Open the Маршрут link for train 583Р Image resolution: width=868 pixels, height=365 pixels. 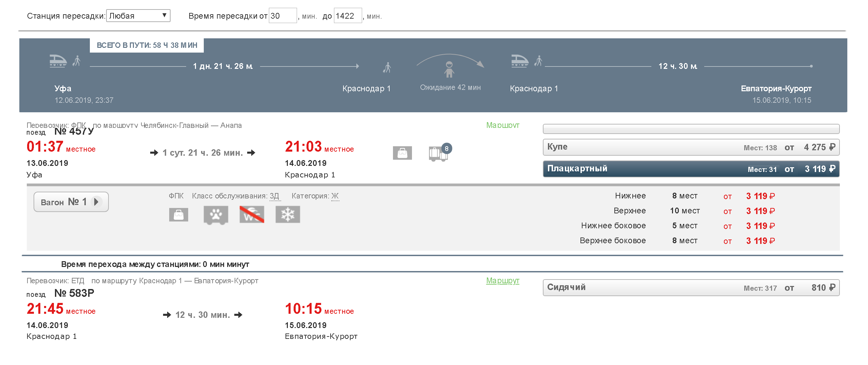(x=502, y=281)
